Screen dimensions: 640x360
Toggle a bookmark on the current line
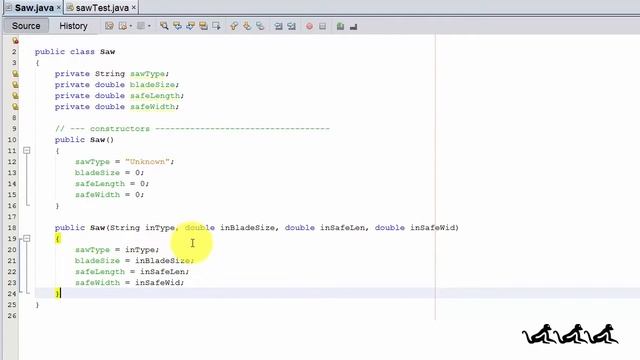pyautogui.click(x=260, y=26)
